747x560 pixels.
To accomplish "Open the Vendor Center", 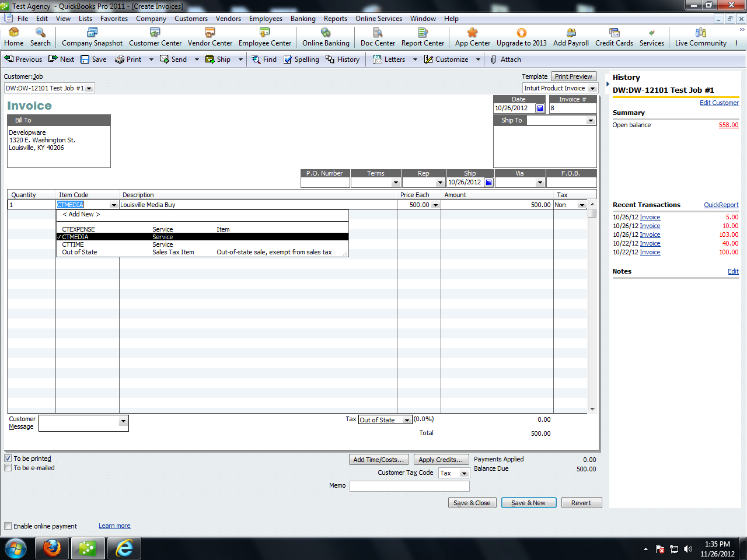I will pos(210,37).
